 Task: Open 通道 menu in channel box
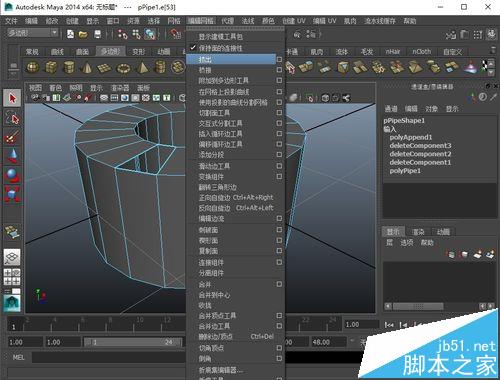391,109
